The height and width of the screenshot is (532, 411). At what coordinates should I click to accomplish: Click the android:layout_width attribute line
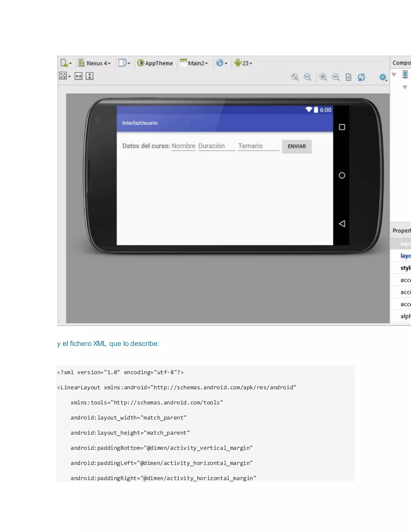coord(128,418)
